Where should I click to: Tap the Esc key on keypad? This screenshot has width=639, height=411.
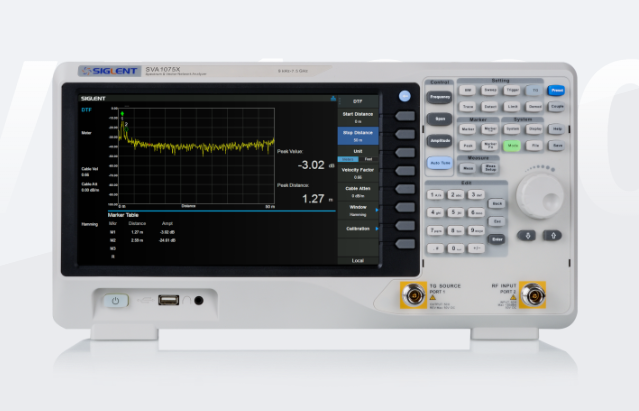(497, 222)
